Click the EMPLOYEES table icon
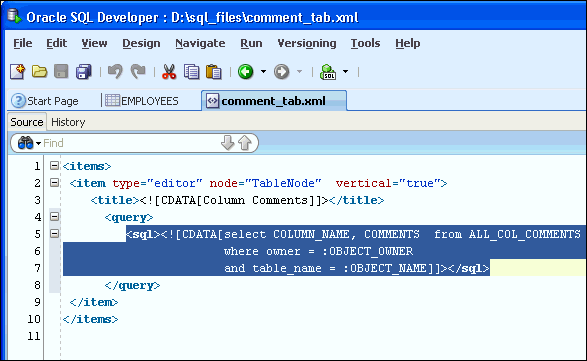587x361 pixels. (112, 100)
